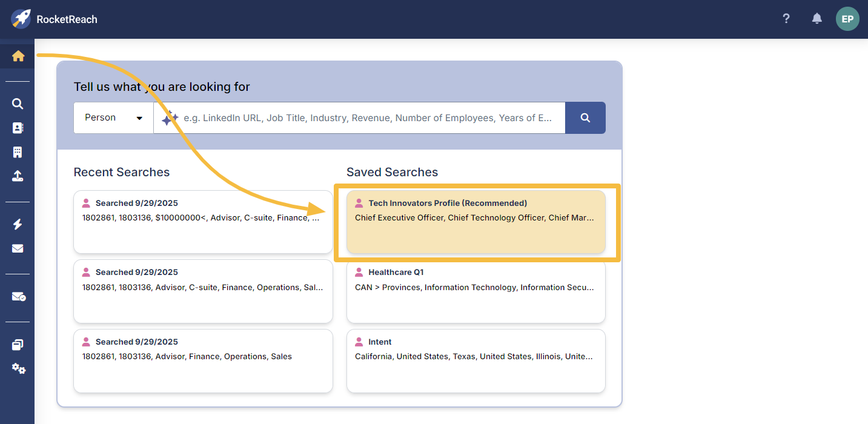Open the search magnifier in left sidebar
Viewport: 868px width, 424px height.
pyautogui.click(x=18, y=104)
